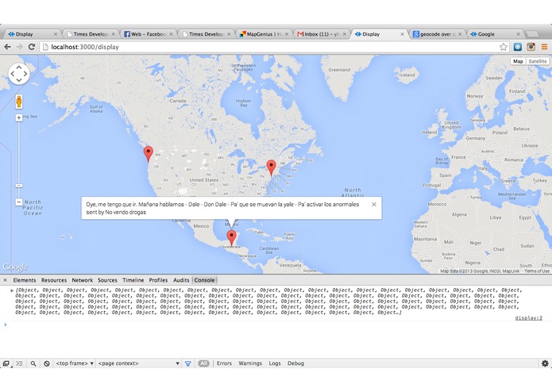Open the Audits panel
Image resolution: width=552 pixels, height=392 pixels.
pyautogui.click(x=181, y=280)
